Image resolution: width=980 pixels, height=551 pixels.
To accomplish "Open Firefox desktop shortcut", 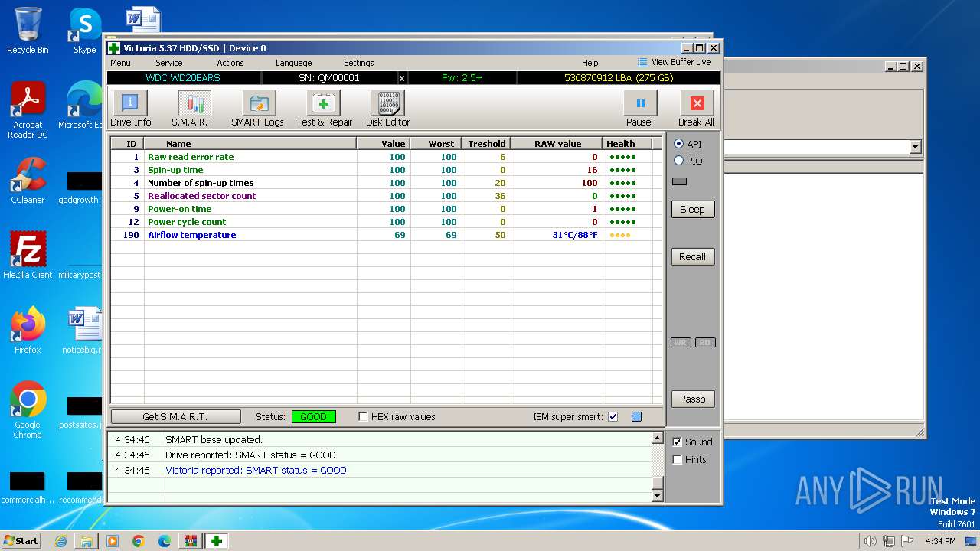I will click(28, 331).
